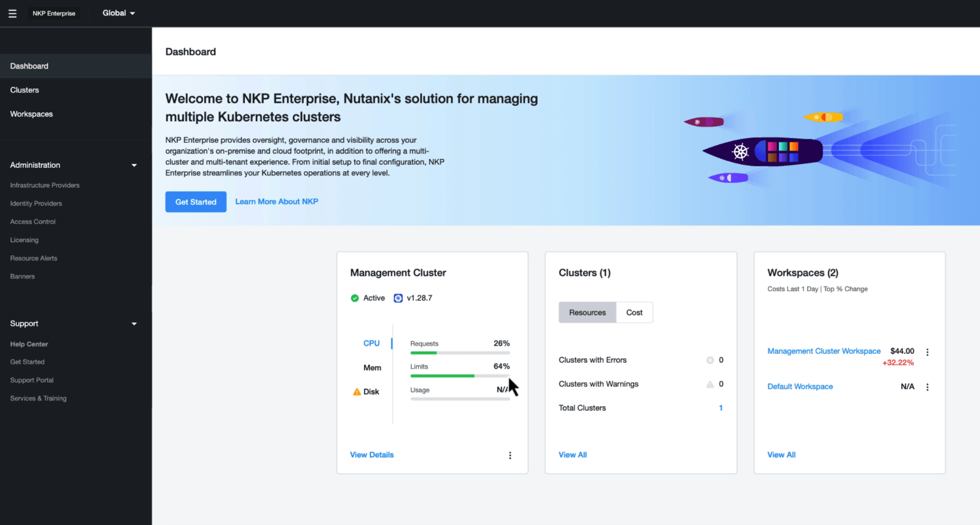Click the Disk warning triangle icon

(357, 392)
